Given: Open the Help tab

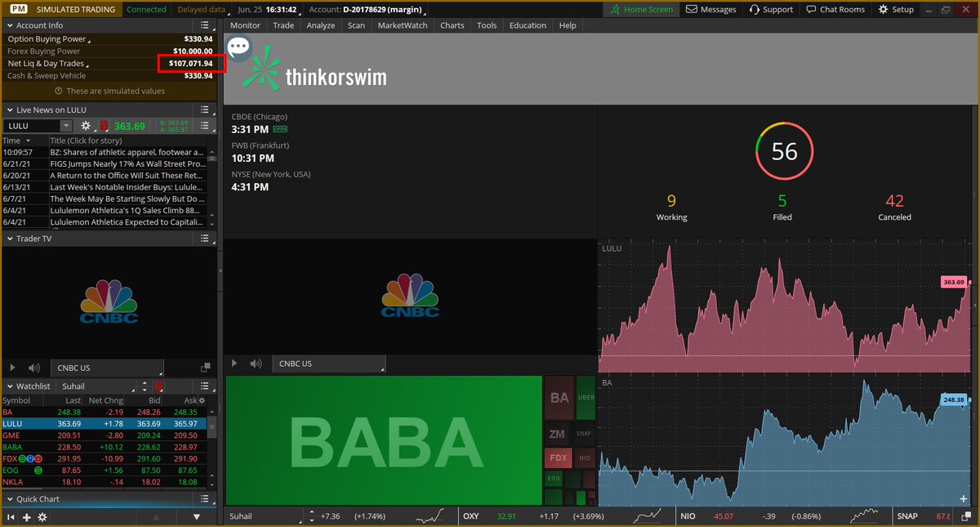Looking at the screenshot, I should [x=568, y=25].
